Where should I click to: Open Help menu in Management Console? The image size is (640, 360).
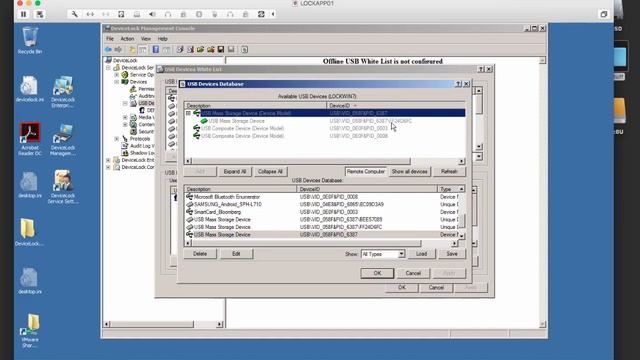click(162, 39)
